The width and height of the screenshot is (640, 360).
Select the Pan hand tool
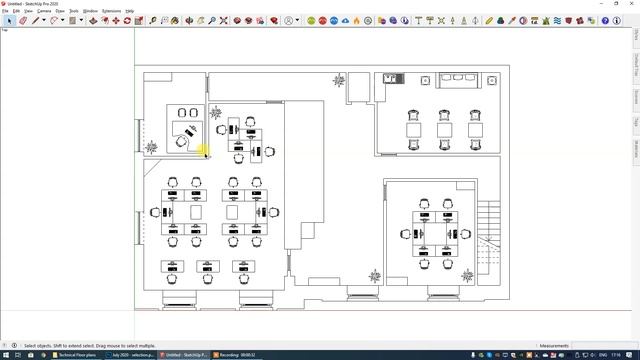tap(200, 20)
